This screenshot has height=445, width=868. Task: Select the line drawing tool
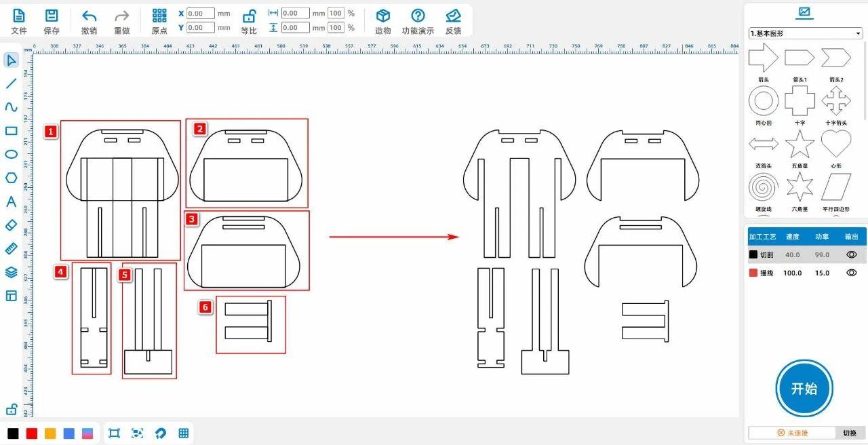coord(11,84)
